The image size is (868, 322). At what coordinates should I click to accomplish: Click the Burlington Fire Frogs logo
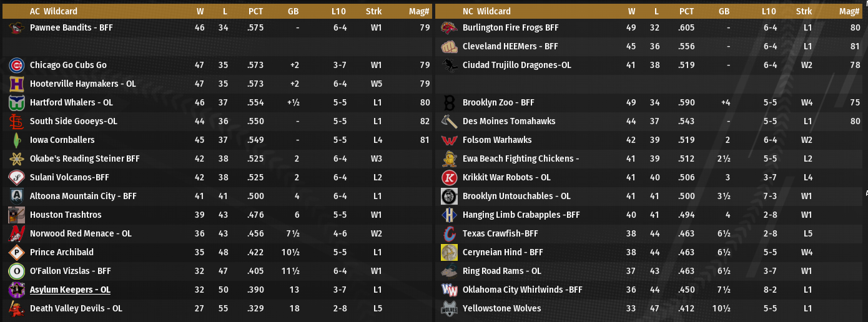pyautogui.click(x=449, y=28)
